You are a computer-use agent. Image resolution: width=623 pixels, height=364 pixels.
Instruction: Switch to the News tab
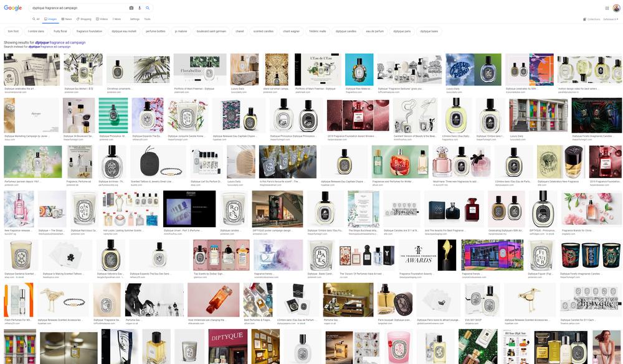click(67, 19)
